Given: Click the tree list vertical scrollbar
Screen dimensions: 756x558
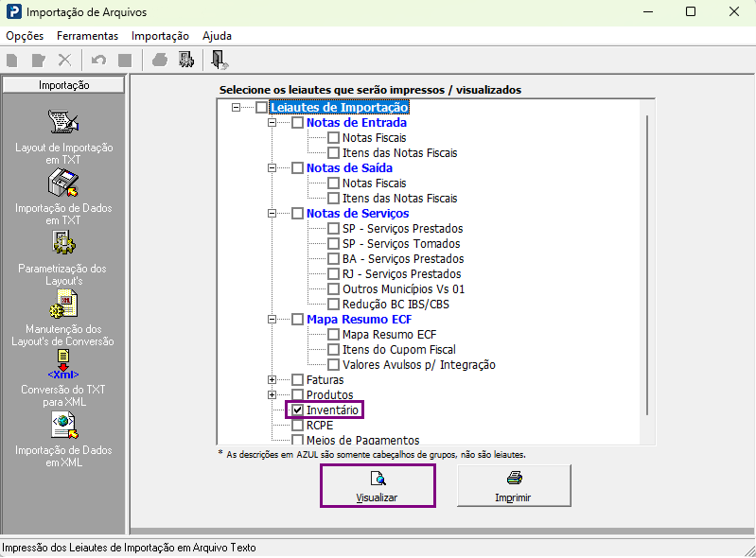Looking at the screenshot, I should [647, 265].
